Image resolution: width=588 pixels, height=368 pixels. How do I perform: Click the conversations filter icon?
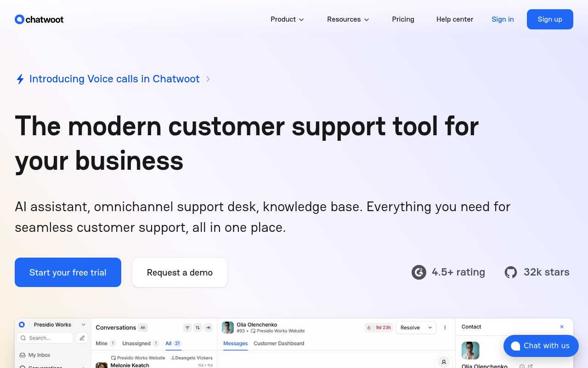coord(187,328)
